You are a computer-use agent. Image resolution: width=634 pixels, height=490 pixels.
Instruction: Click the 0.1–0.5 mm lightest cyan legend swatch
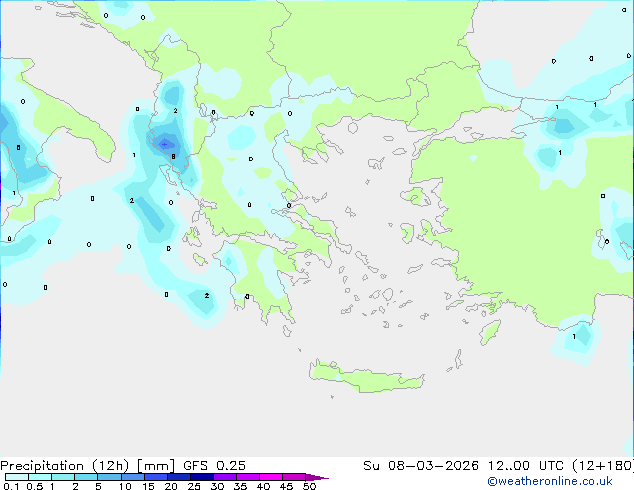point(17,477)
